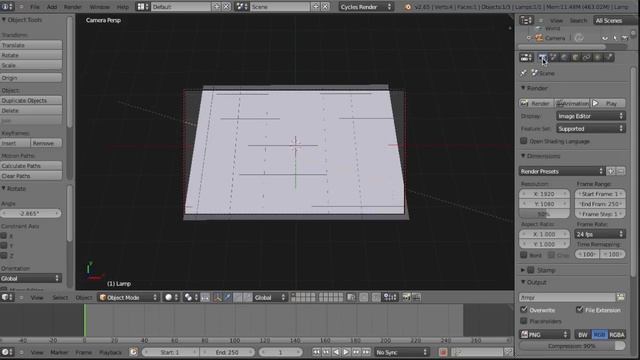
Task: Open viewport shading selector icon
Action: [171, 297]
